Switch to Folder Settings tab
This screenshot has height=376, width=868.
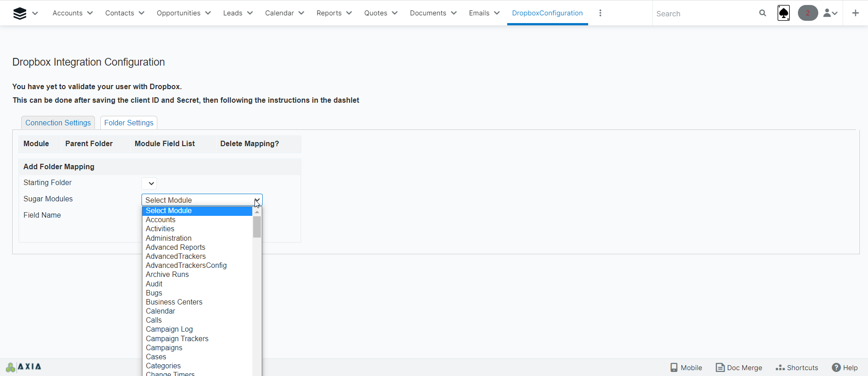[129, 123]
